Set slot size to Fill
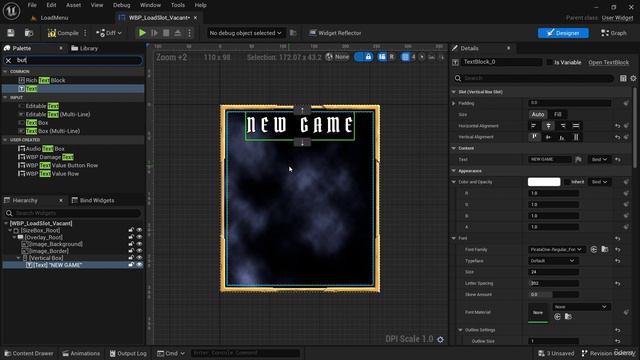 point(558,115)
